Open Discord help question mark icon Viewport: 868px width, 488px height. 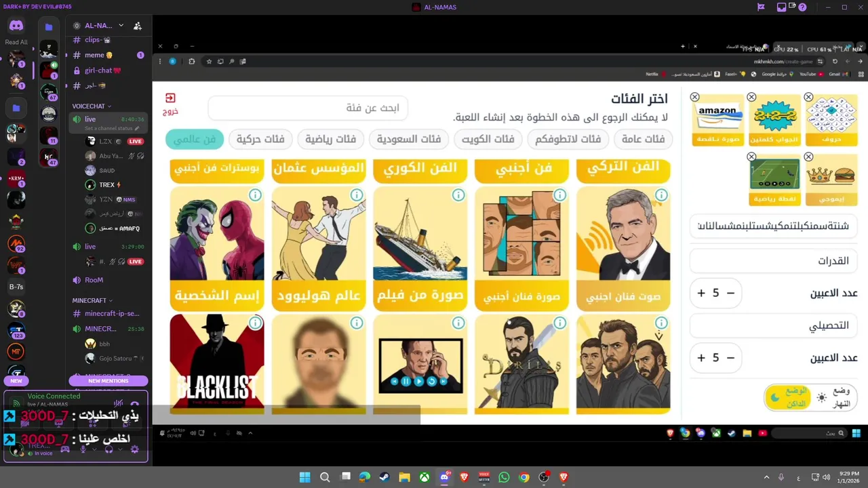(x=803, y=7)
